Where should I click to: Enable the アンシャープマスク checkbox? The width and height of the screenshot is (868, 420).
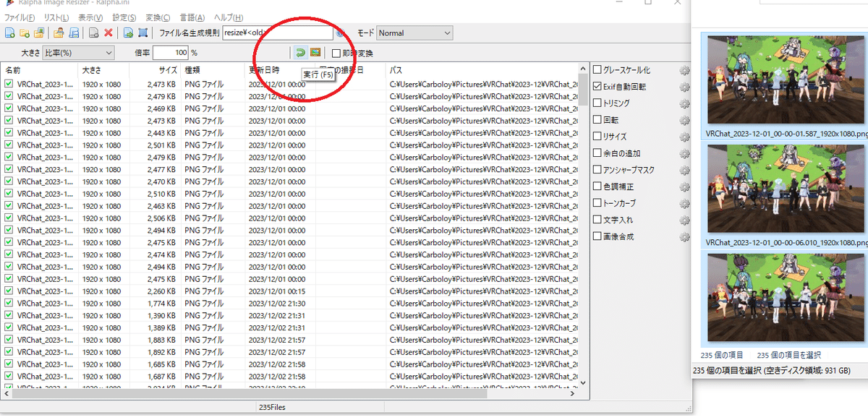[x=597, y=170]
